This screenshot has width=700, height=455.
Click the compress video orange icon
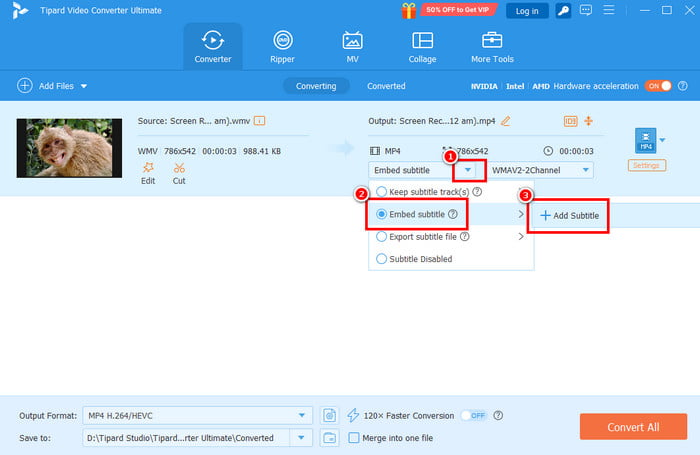[x=589, y=121]
